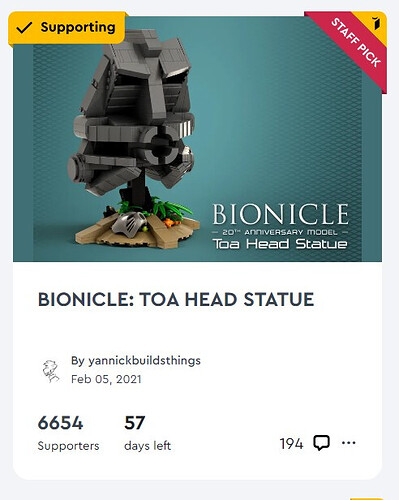Open the BIONICLE: TOA HEAD STATUE title link
The height and width of the screenshot is (500, 399).
[176, 299]
